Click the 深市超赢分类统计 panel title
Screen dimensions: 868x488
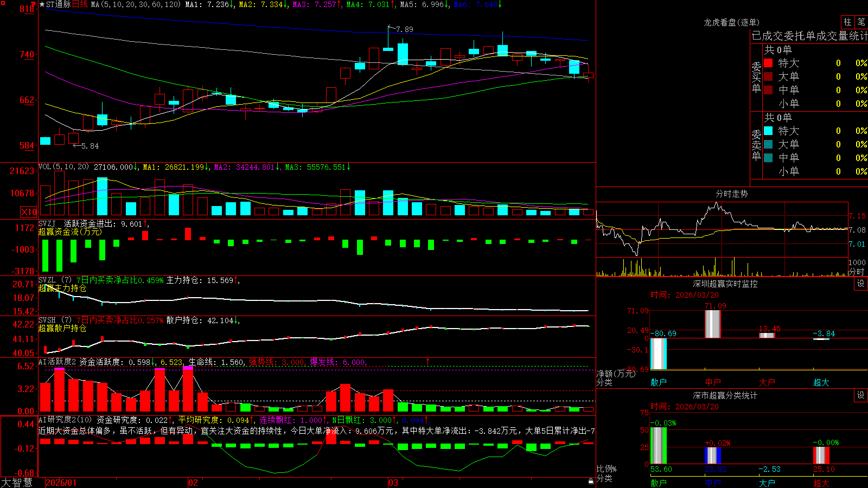pyautogui.click(x=725, y=395)
